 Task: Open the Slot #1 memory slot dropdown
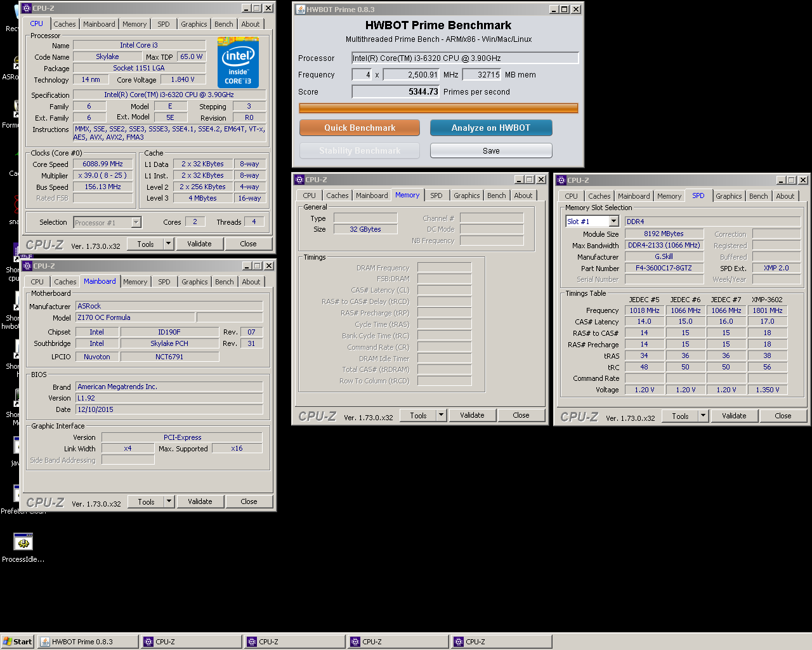pos(613,221)
